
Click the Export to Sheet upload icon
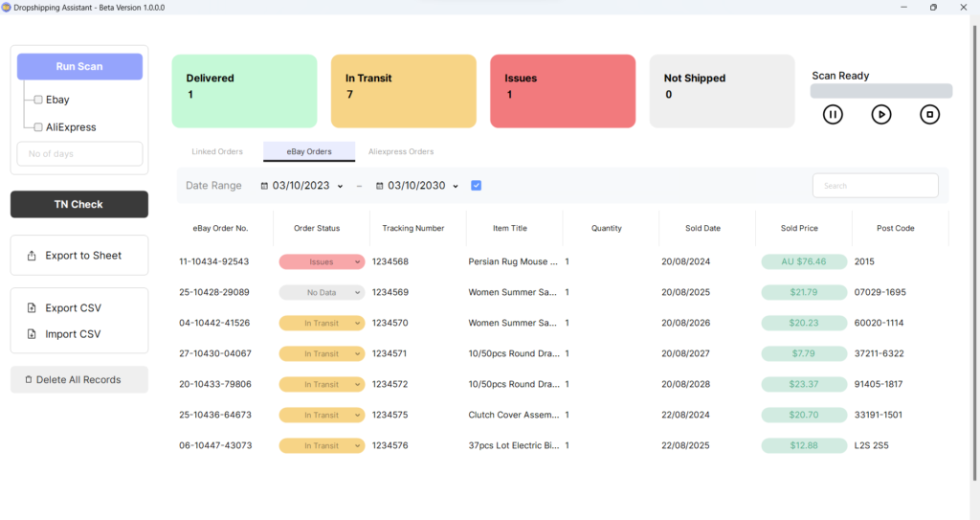(x=33, y=256)
